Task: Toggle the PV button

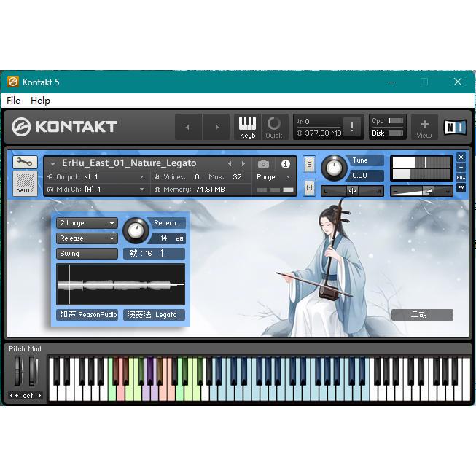Action: click(461, 187)
